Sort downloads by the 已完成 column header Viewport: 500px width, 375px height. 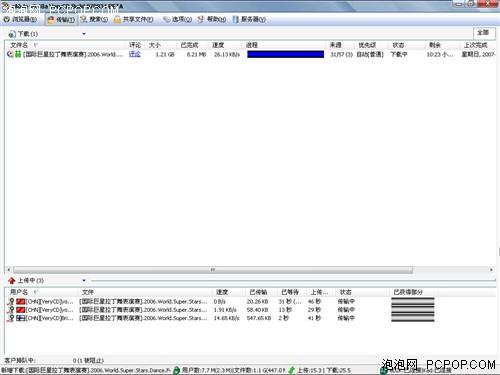(x=189, y=45)
